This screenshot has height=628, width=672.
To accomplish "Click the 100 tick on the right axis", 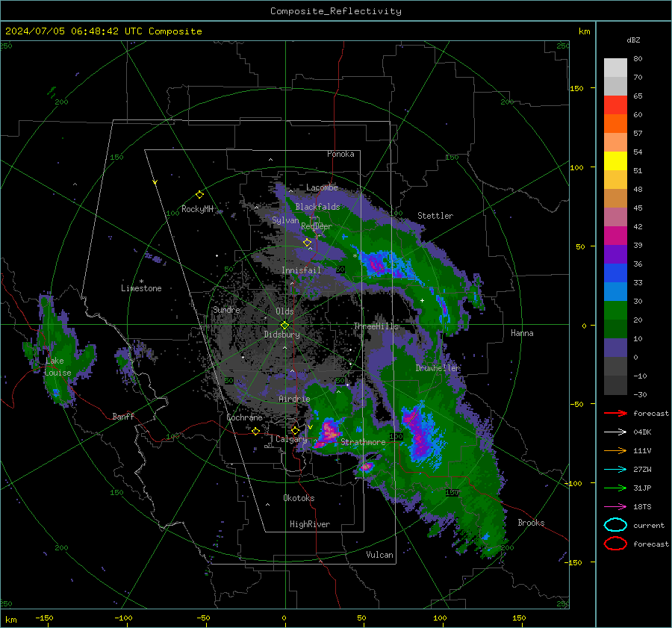I will point(576,167).
